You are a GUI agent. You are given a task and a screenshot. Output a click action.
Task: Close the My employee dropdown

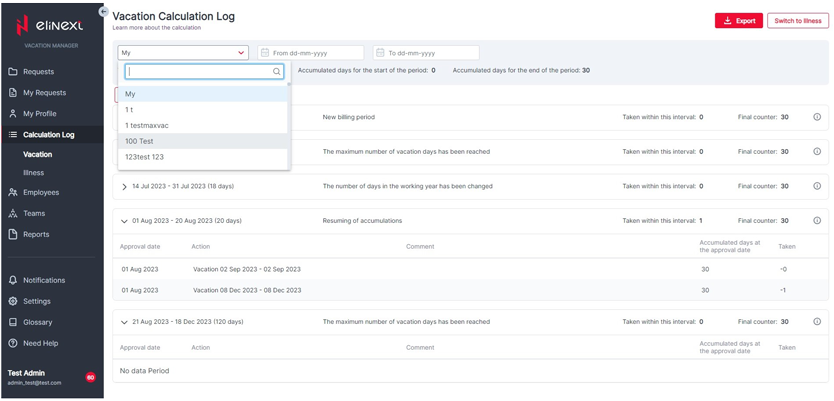[241, 53]
